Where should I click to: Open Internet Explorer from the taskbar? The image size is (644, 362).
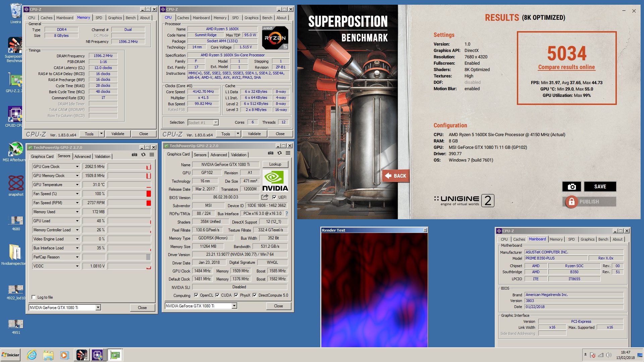pyautogui.click(x=32, y=355)
